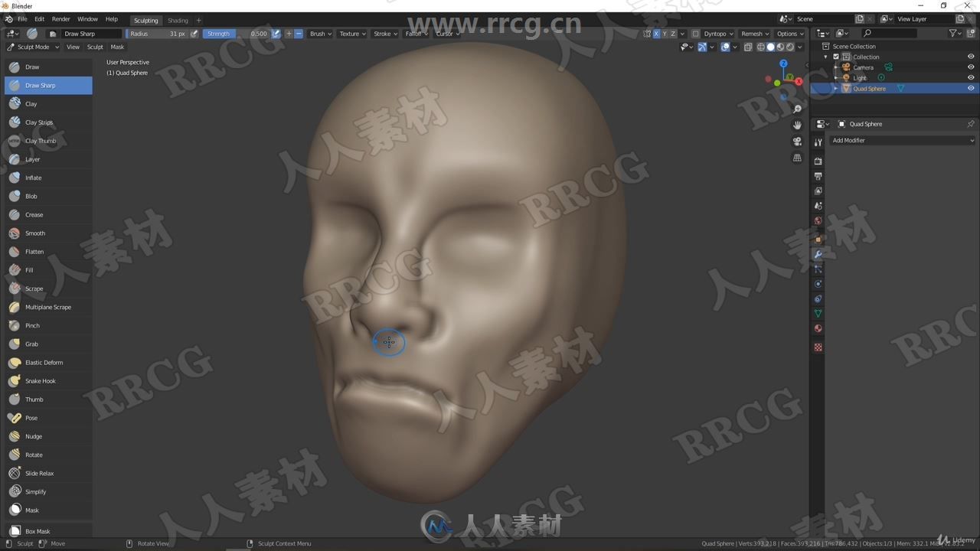Open the Options dropdown
The height and width of the screenshot is (551, 980).
tap(790, 34)
